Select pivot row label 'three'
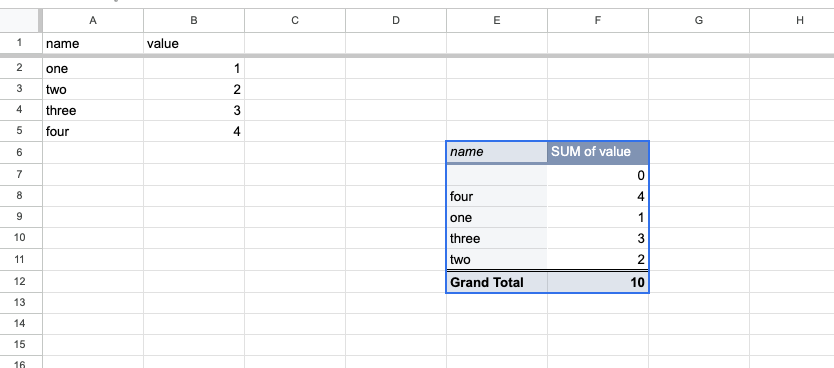The image size is (834, 368). pos(497,239)
